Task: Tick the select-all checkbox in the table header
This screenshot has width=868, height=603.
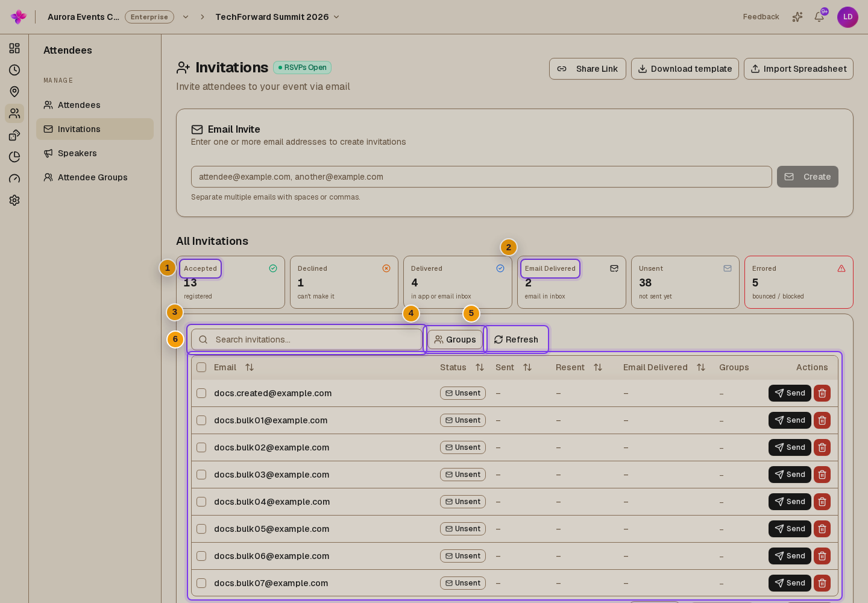Action: point(201,367)
